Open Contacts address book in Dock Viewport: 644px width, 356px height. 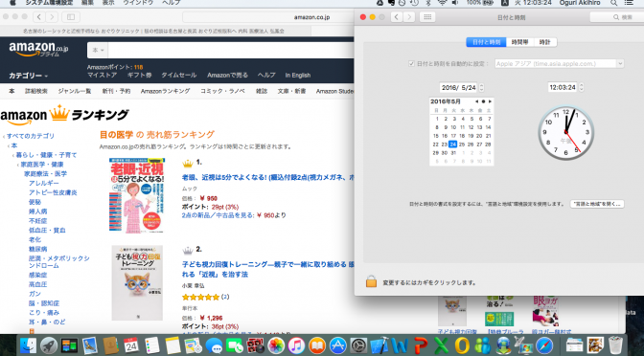(110, 345)
